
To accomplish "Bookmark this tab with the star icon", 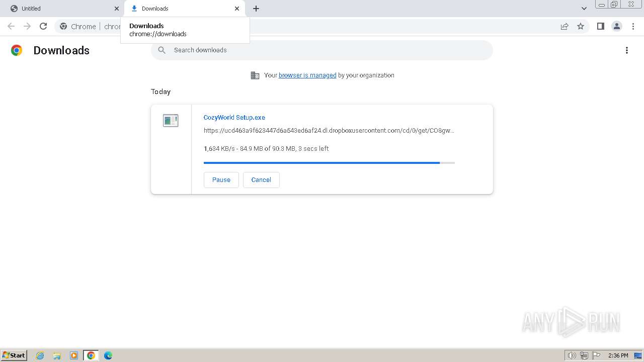I will (581, 26).
